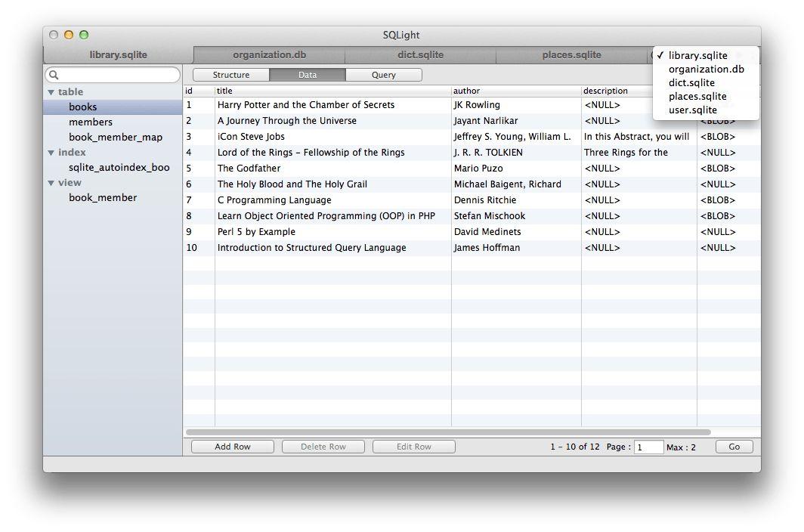The height and width of the screenshot is (532, 804).
Task: Click the Go button
Action: pyautogui.click(x=734, y=447)
